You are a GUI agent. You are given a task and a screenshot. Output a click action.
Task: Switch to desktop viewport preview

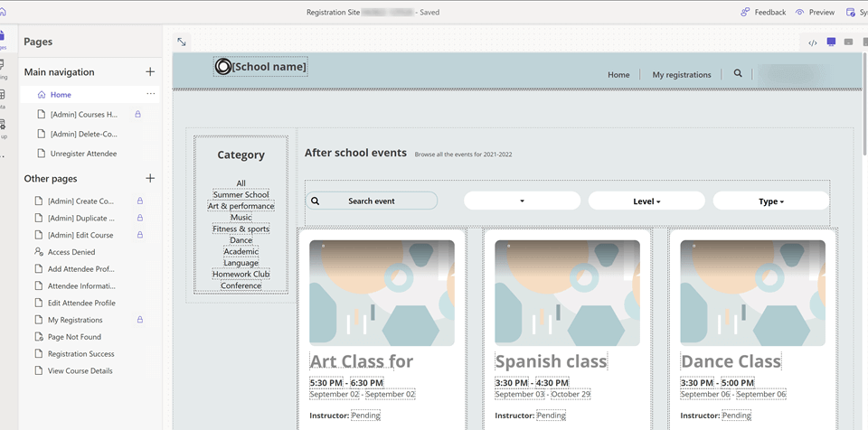[831, 42]
